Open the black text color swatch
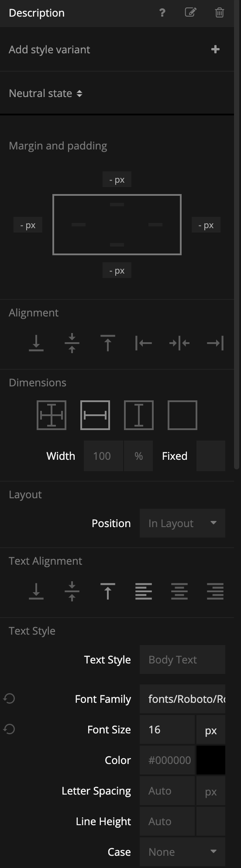 [x=211, y=760]
